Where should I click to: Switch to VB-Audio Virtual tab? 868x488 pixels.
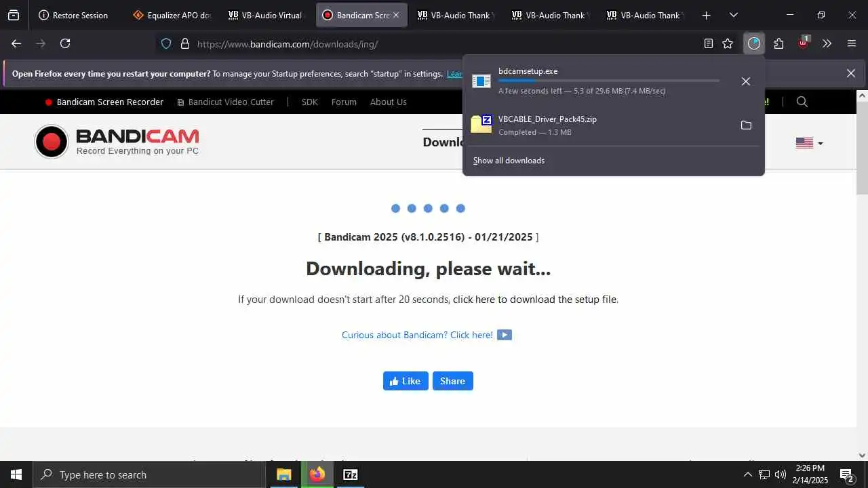click(267, 15)
